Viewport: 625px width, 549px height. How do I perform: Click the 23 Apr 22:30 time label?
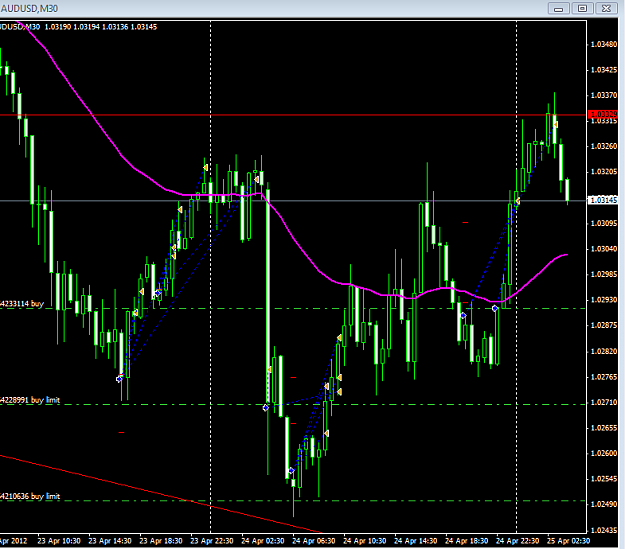212,541
